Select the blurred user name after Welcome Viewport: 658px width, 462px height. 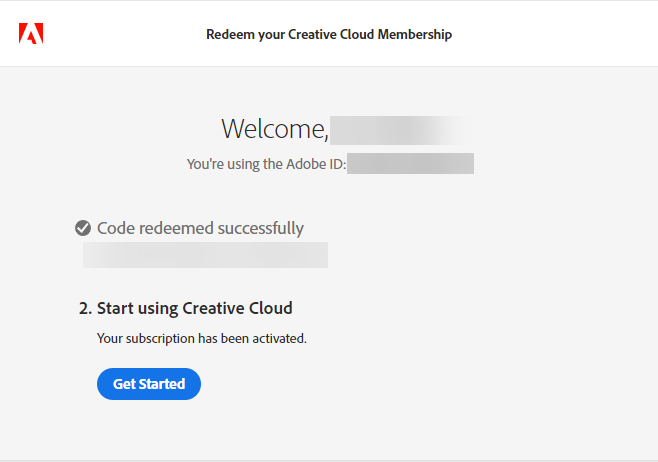(x=398, y=129)
